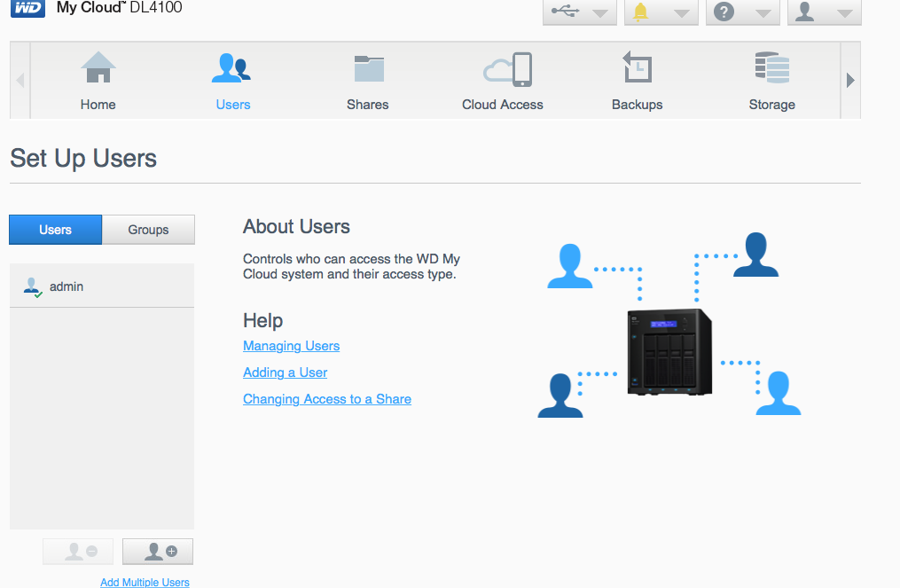Go to the Cloud Access label
Image resolution: width=900 pixels, height=588 pixels.
503,105
